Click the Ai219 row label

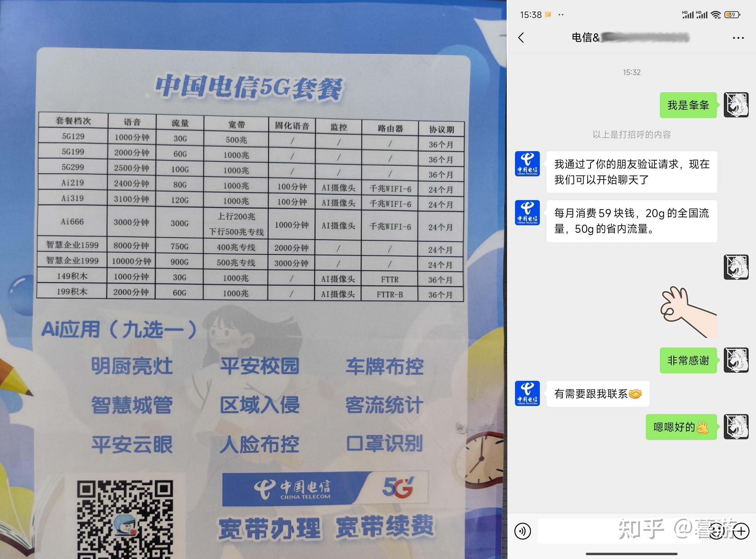coord(73,183)
